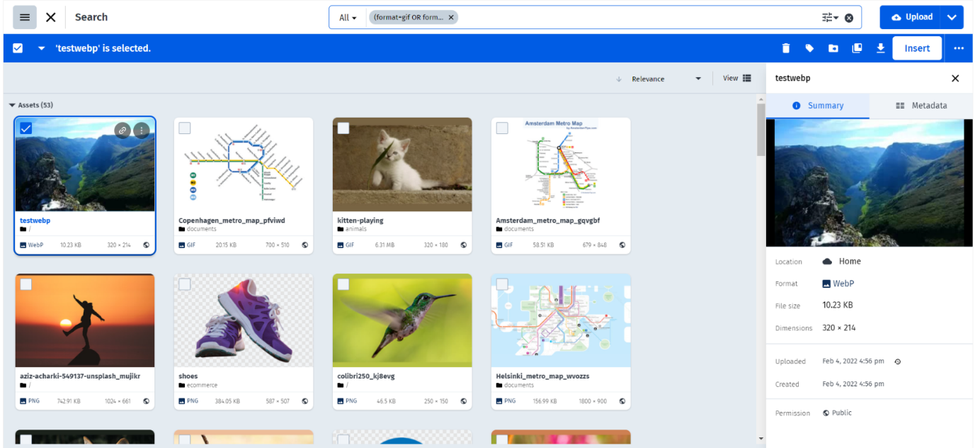Open three-dot menu on testwebp thumbnail
The height and width of the screenshot is (448, 980).
[142, 130]
